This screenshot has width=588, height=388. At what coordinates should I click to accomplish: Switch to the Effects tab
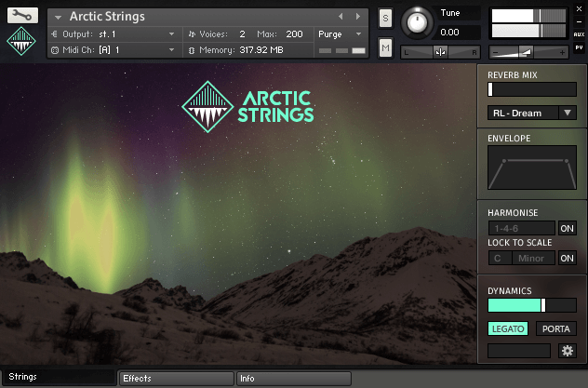tap(176, 379)
